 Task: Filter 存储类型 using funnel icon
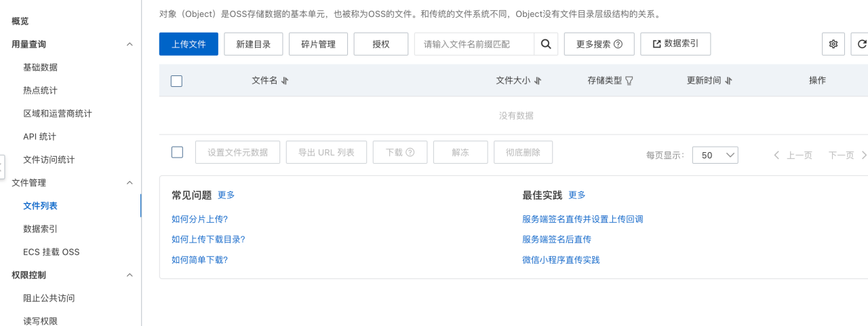tap(629, 81)
